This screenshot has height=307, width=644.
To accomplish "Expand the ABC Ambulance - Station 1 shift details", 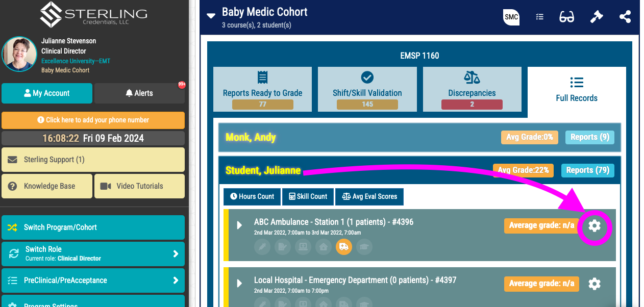I will 240,226.
